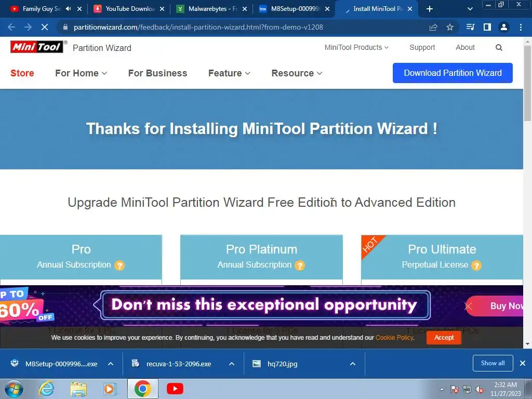This screenshot has width=532, height=399.
Task: Open the site search magnifier icon
Action: point(498,47)
